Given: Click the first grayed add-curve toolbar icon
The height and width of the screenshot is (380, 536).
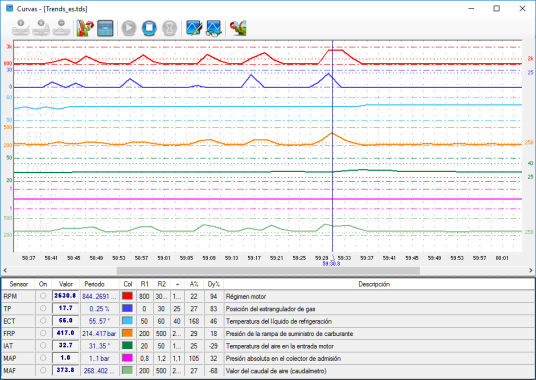Looking at the screenshot, I should click(21, 28).
